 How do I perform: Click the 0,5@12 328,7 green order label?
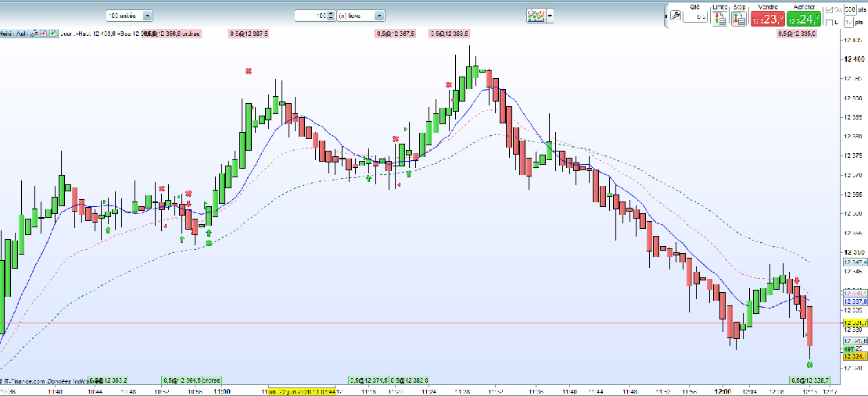809,380
